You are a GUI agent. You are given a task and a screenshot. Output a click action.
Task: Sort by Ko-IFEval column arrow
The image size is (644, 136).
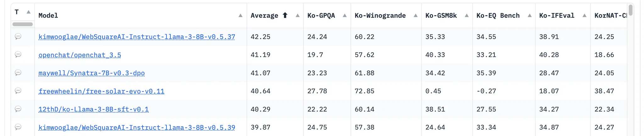point(585,15)
